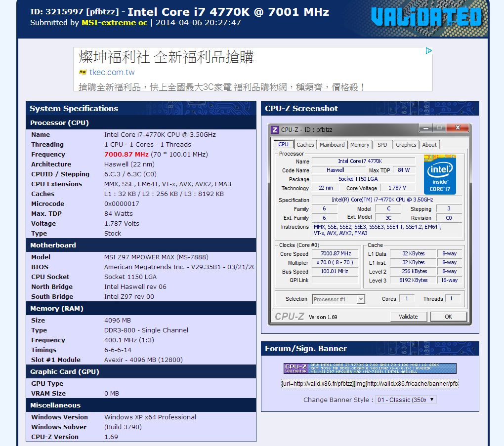The height and width of the screenshot is (446, 504).
Task: Click the Intel inside Core i7 logo
Action: click(x=440, y=174)
